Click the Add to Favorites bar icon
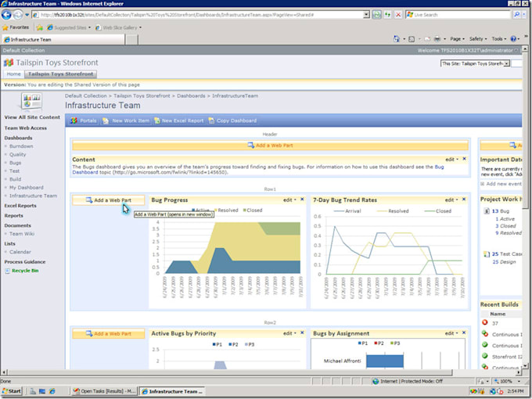This screenshot has height=399, width=532. (40, 27)
